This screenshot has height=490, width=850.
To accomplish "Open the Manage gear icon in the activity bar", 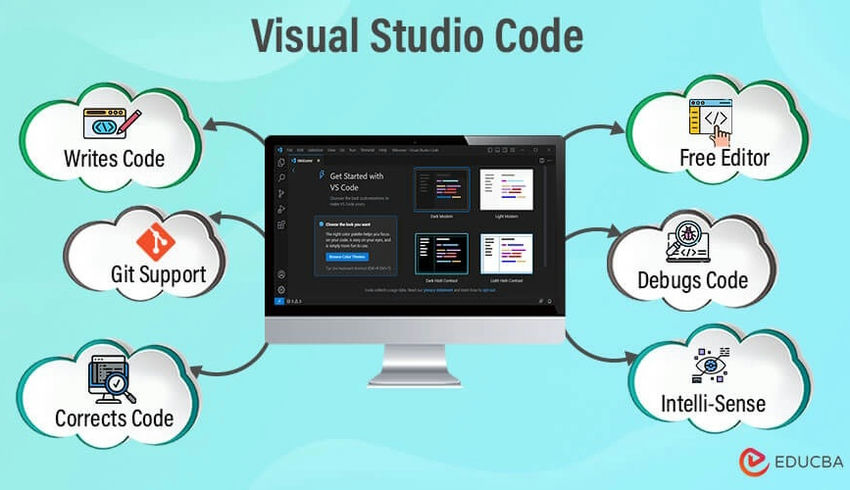I will pos(281,290).
